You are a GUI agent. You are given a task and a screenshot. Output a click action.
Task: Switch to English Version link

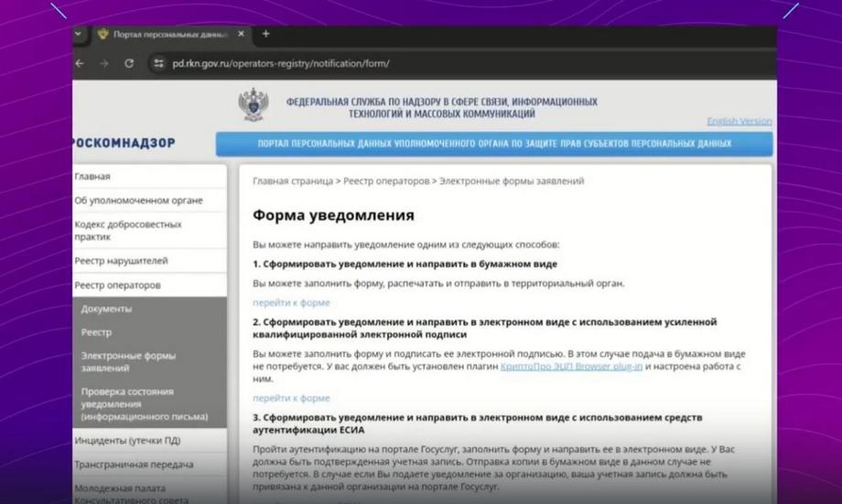click(739, 121)
